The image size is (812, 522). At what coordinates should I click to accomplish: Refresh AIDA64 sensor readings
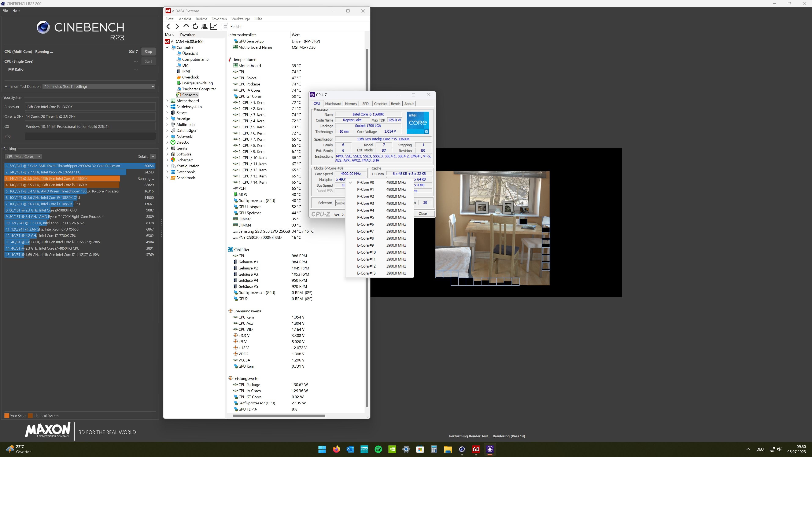(195, 26)
